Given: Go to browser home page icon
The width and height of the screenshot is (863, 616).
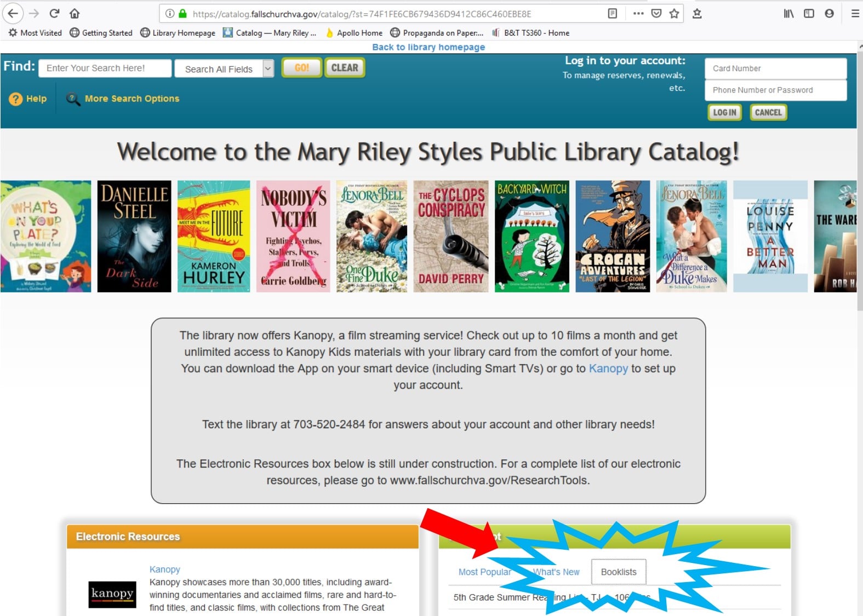Looking at the screenshot, I should (75, 13).
